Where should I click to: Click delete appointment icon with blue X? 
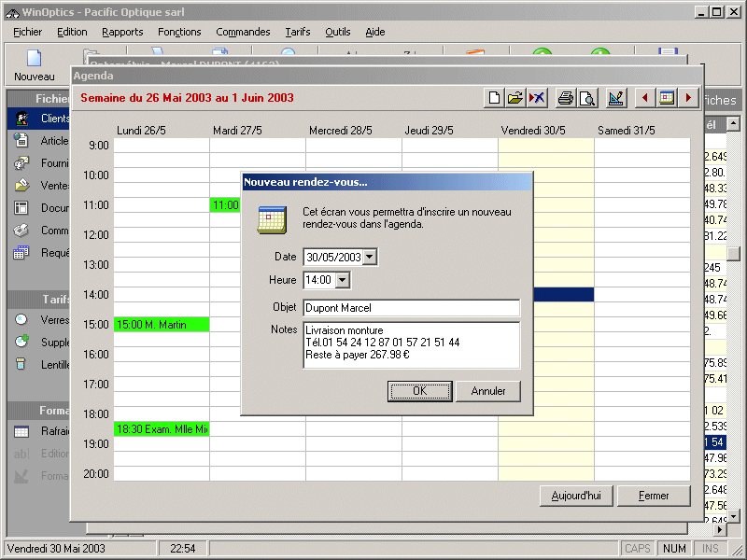(537, 98)
